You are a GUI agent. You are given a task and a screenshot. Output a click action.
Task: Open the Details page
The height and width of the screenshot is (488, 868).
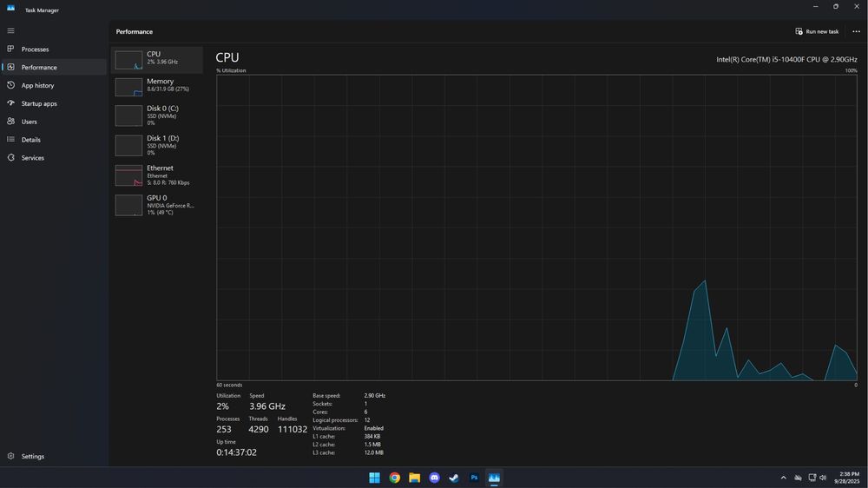(x=54, y=140)
